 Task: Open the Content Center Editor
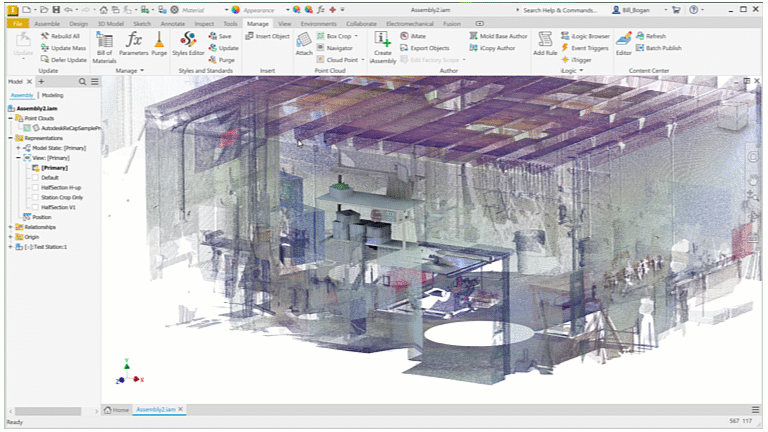click(x=624, y=44)
